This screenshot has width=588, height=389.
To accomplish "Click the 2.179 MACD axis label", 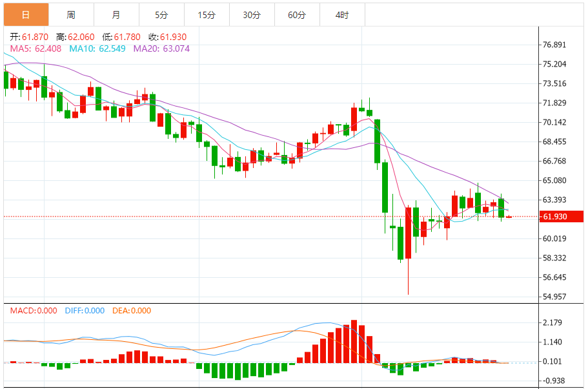I will (553, 322).
